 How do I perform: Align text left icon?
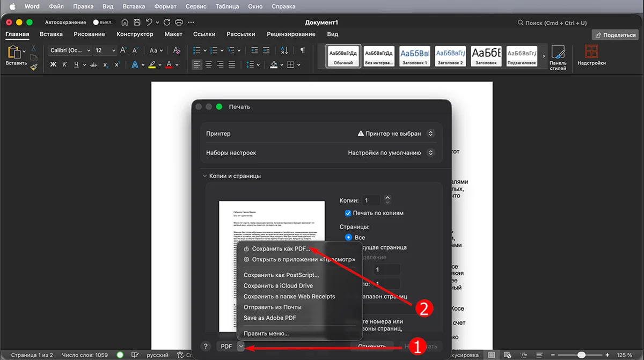point(197,64)
